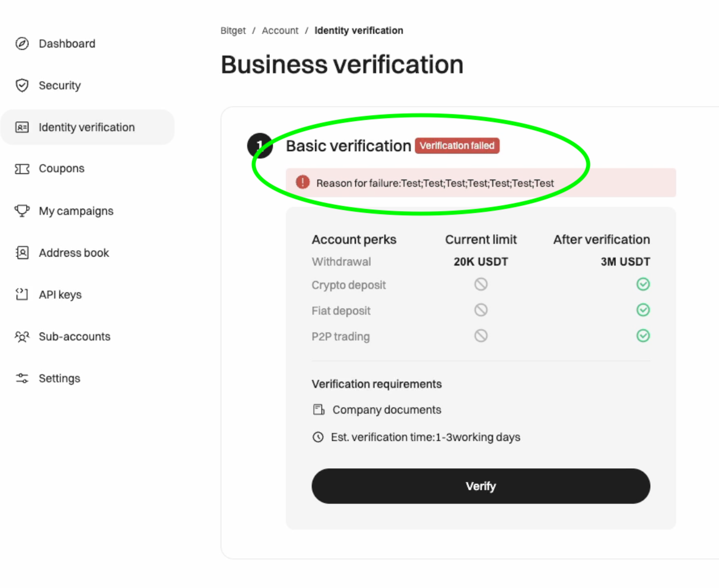Viewport: 719px width, 588px height.
Task: Click the API keys brackets icon
Action: [x=21, y=295]
